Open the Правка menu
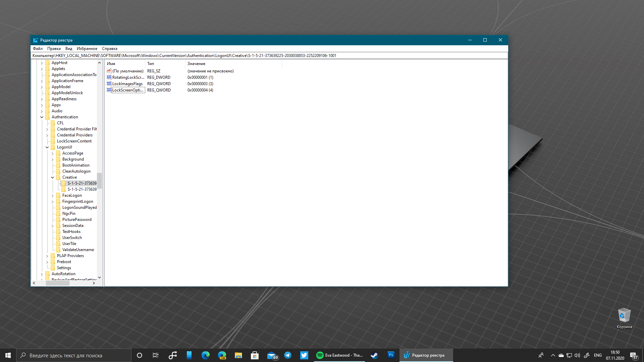 (54, 49)
